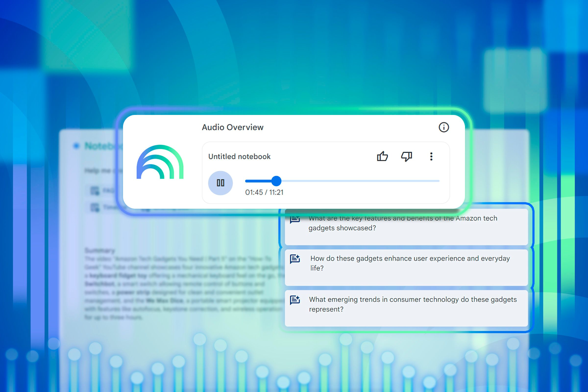Select question about enhancing user experience
This screenshot has height=392, width=588.
coord(406,267)
